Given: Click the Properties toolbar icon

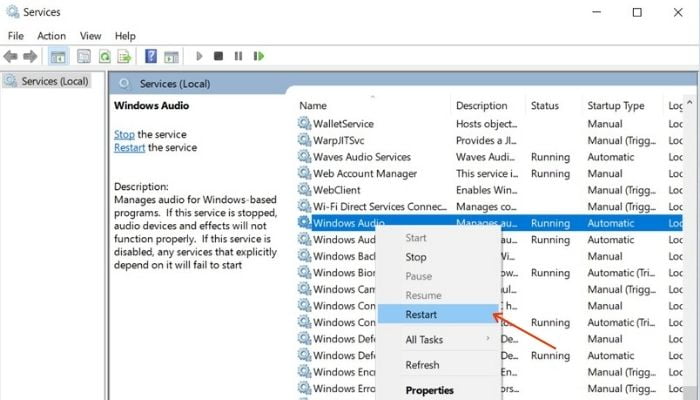Looking at the screenshot, I should (x=83, y=56).
